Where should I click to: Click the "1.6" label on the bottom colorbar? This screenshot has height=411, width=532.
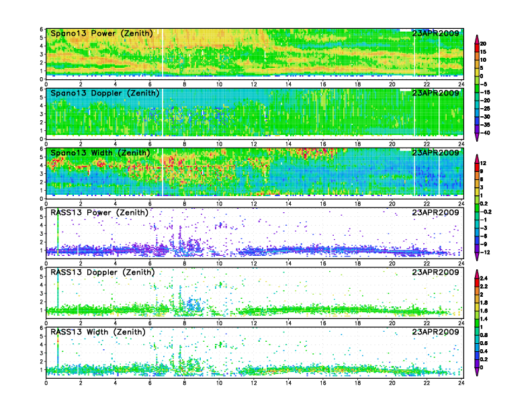click(x=484, y=311)
